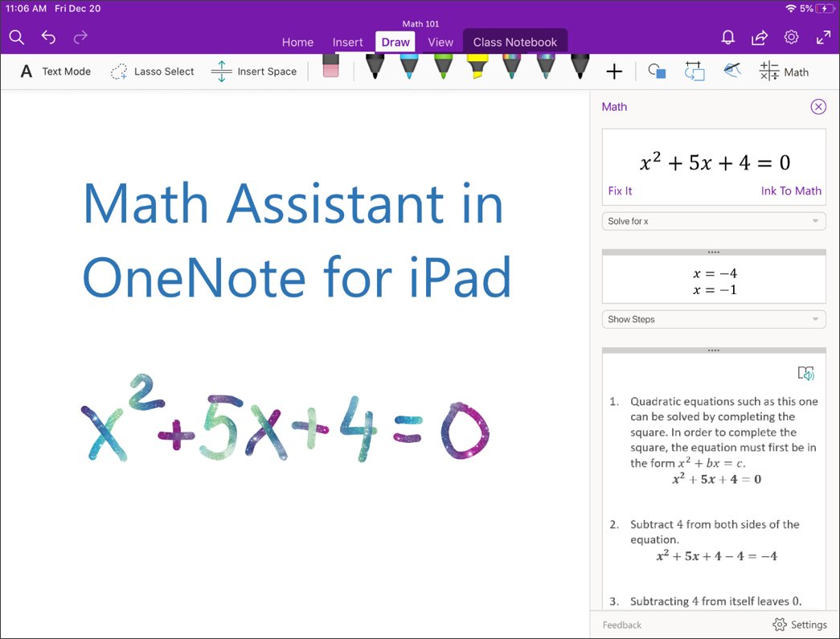Open the Home tab
The image size is (840, 639).
[297, 43]
